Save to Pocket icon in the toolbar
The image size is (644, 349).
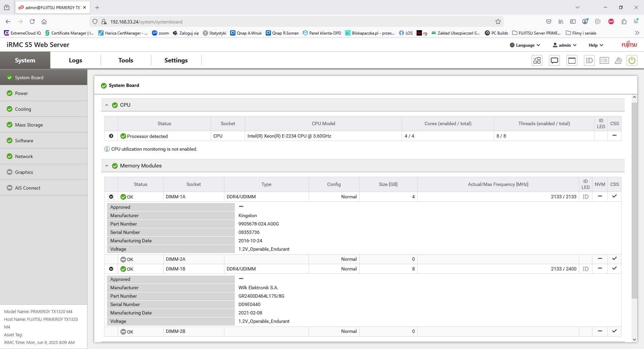(x=549, y=21)
